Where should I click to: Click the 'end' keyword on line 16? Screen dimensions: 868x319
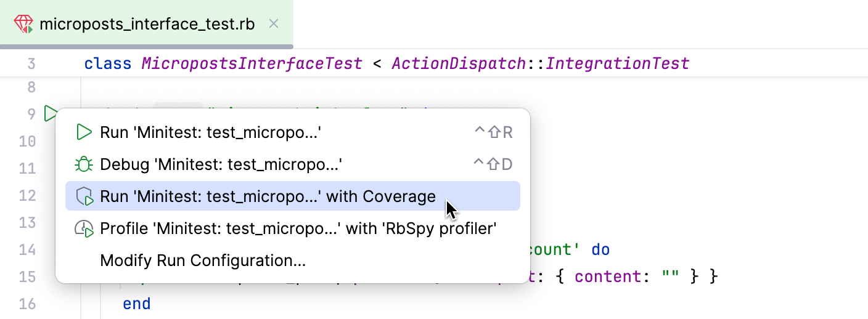tap(136, 304)
